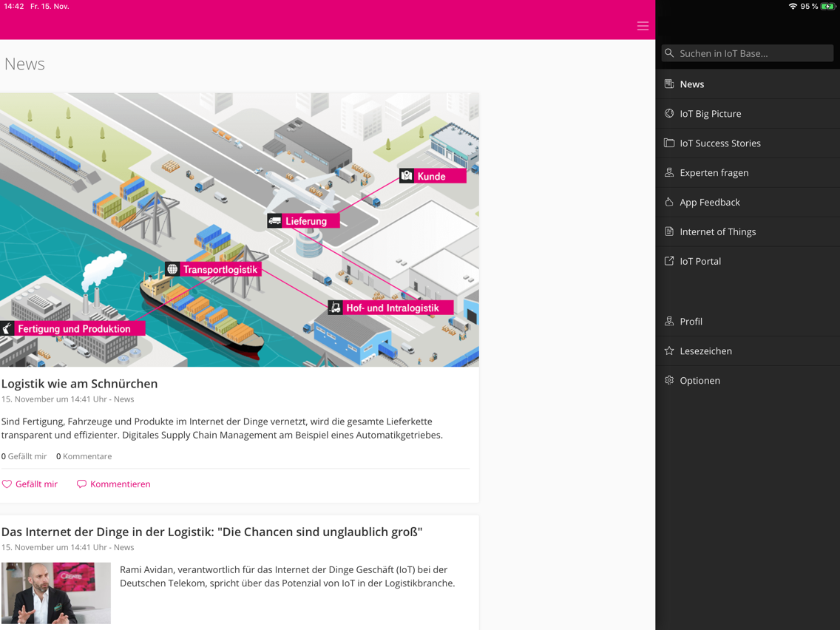The height and width of the screenshot is (630, 840).
Task: Click the '0 Gefällt mir' count
Action: pos(24,456)
